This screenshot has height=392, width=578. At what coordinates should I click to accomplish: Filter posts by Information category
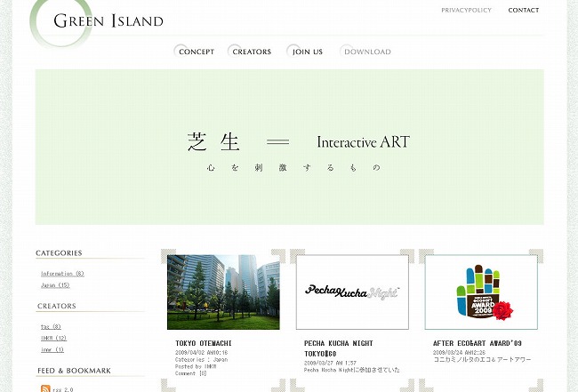(62, 274)
